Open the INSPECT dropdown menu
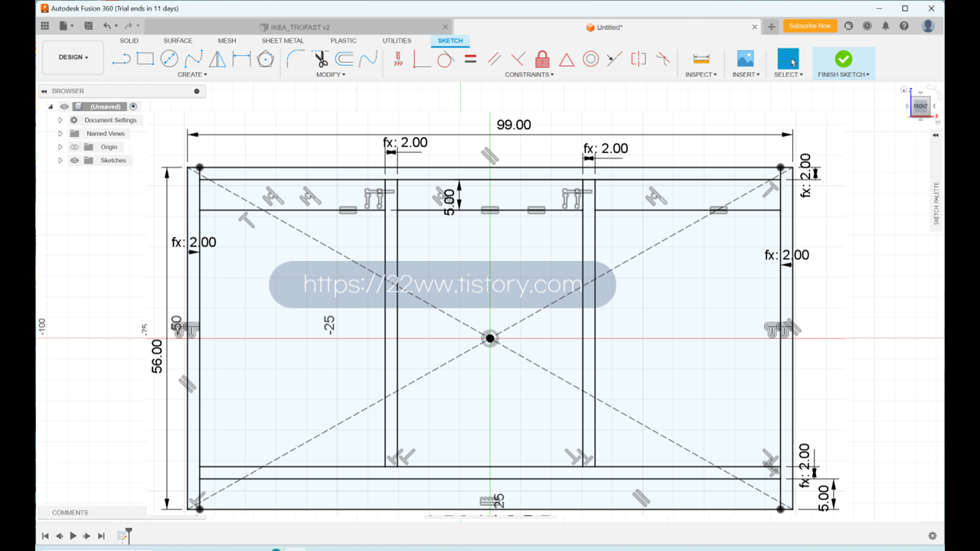The height and width of the screenshot is (551, 980). point(701,75)
